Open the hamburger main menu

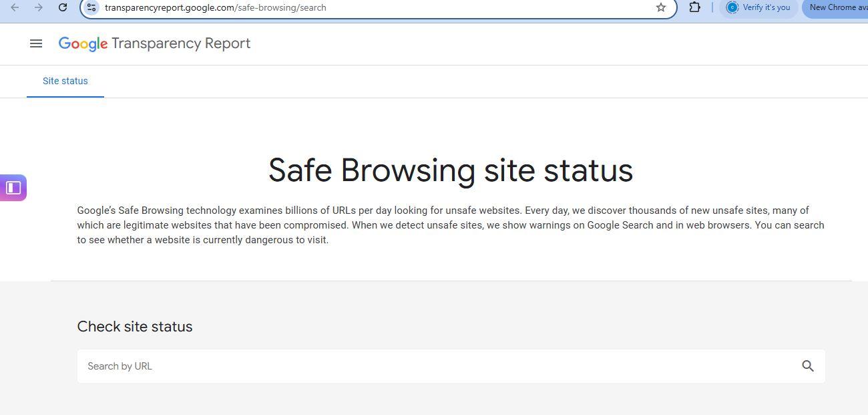pyautogui.click(x=36, y=43)
